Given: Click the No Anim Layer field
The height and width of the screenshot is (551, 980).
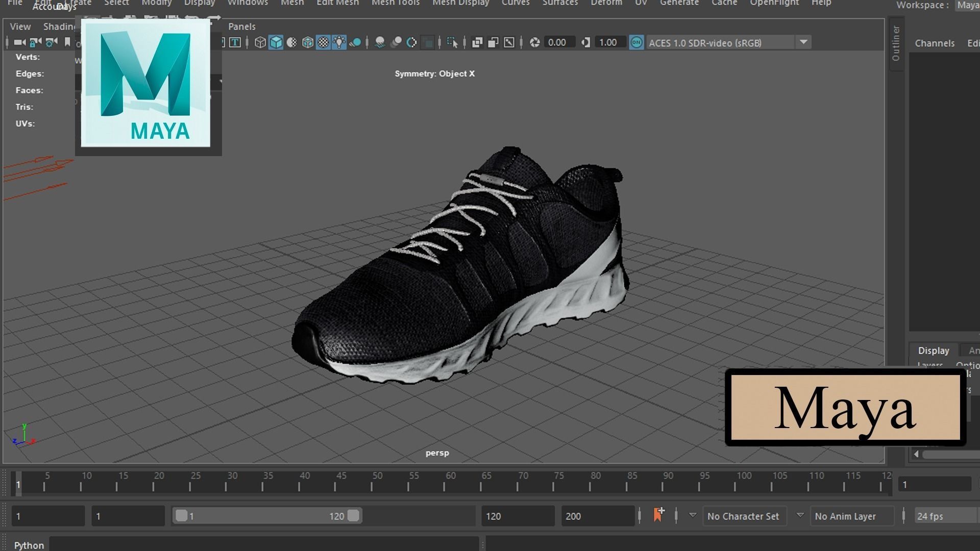Looking at the screenshot, I should tap(851, 516).
